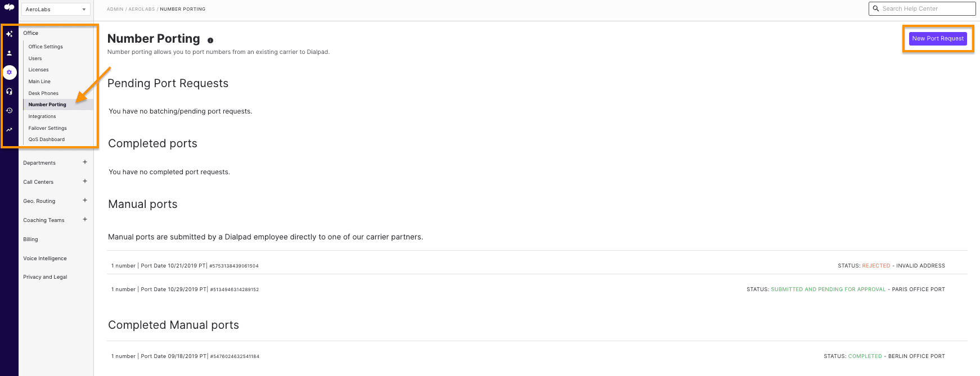Open the AeroLabs office selector dropdown
Viewport: 980px width, 376px height.
coord(56,9)
